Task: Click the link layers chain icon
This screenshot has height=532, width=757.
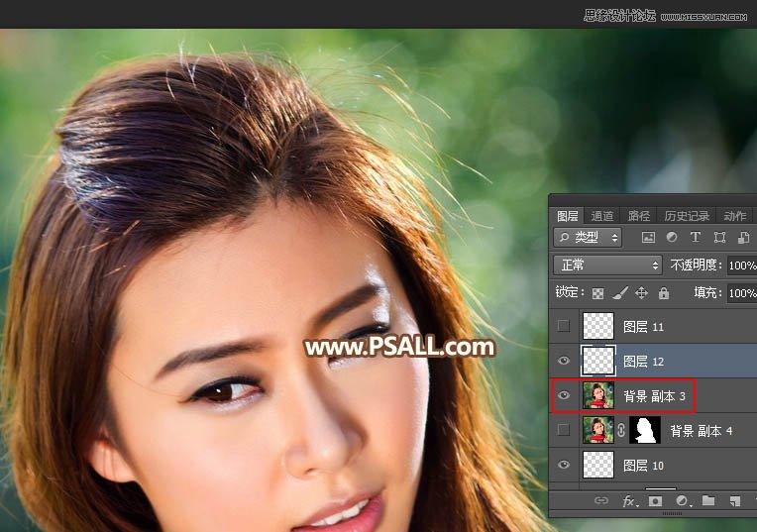Action: 601,500
